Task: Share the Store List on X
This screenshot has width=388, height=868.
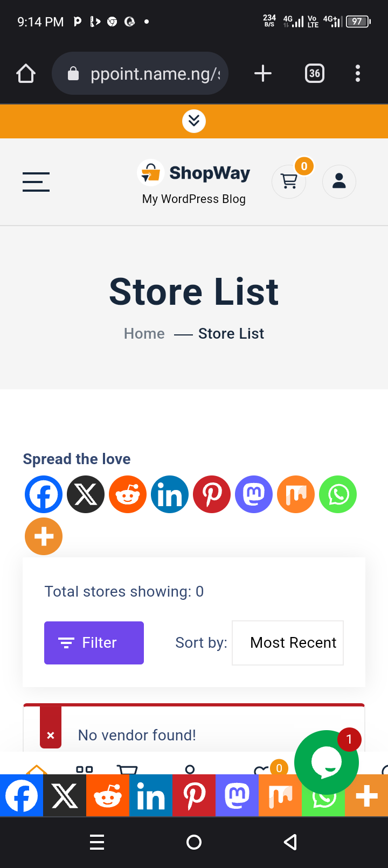Action: pos(85,494)
